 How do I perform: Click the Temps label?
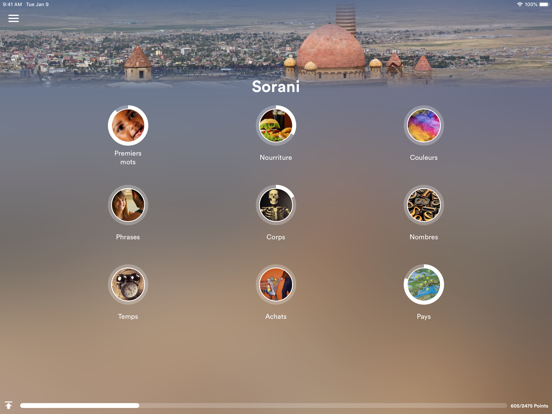[128, 317]
